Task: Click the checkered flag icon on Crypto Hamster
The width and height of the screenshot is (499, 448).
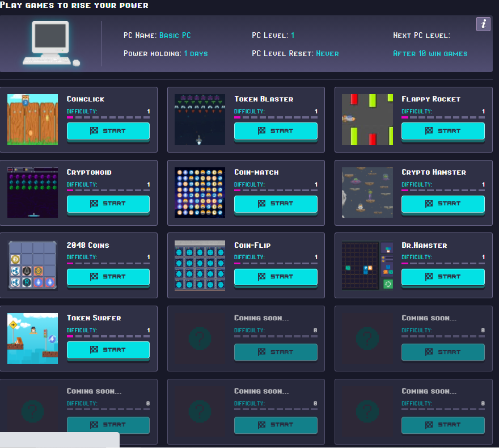Action: (x=429, y=204)
